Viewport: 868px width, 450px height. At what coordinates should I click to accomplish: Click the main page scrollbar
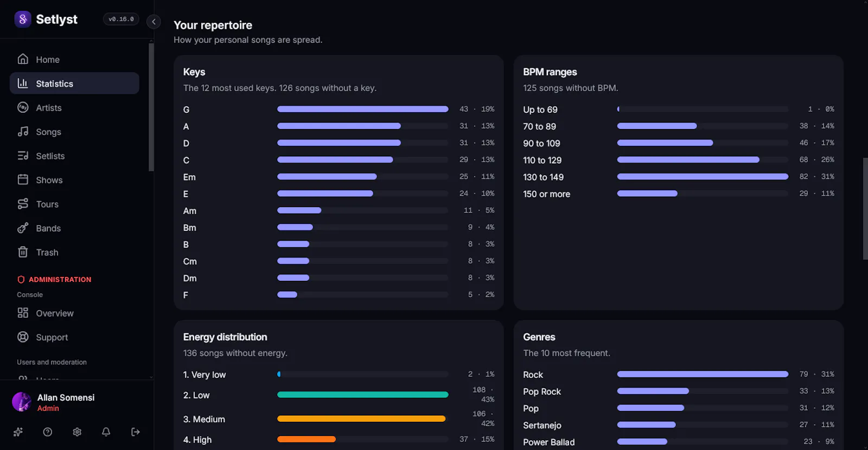click(x=865, y=209)
